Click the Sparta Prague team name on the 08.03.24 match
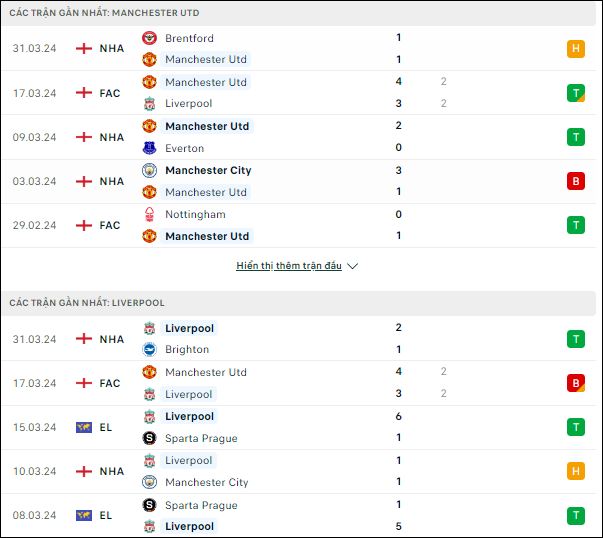This screenshot has width=603, height=538. tap(201, 505)
